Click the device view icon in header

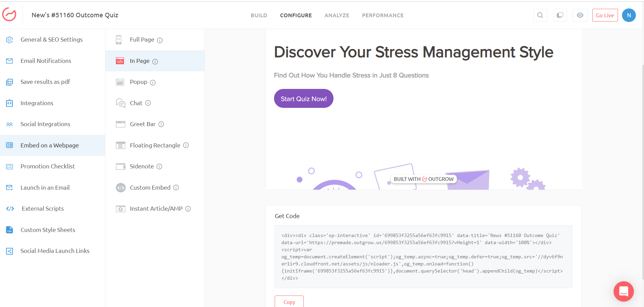[560, 15]
